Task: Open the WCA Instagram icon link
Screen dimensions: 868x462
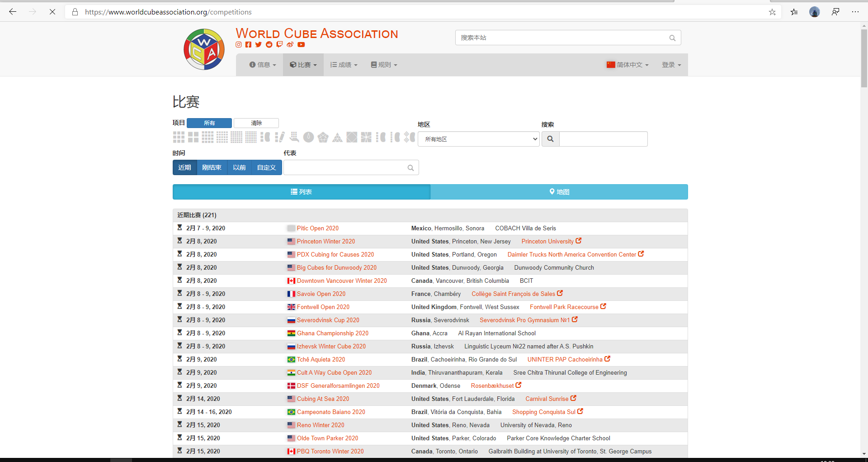Action: (x=239, y=44)
